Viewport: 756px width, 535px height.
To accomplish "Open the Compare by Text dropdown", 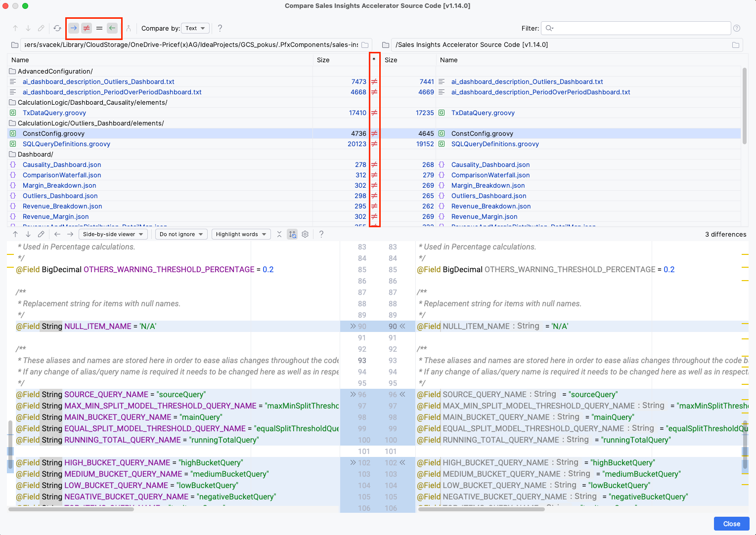I will pyautogui.click(x=195, y=28).
